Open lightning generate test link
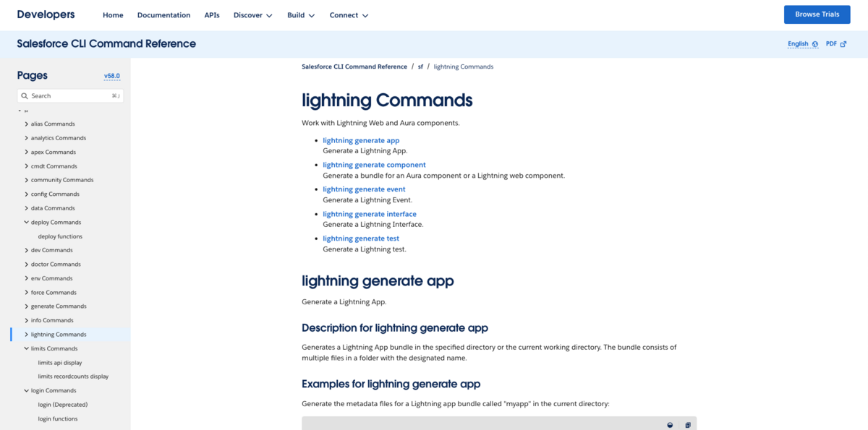 point(361,238)
